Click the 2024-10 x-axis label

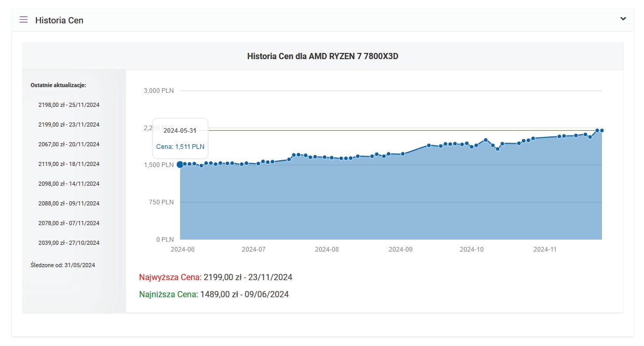tap(472, 249)
